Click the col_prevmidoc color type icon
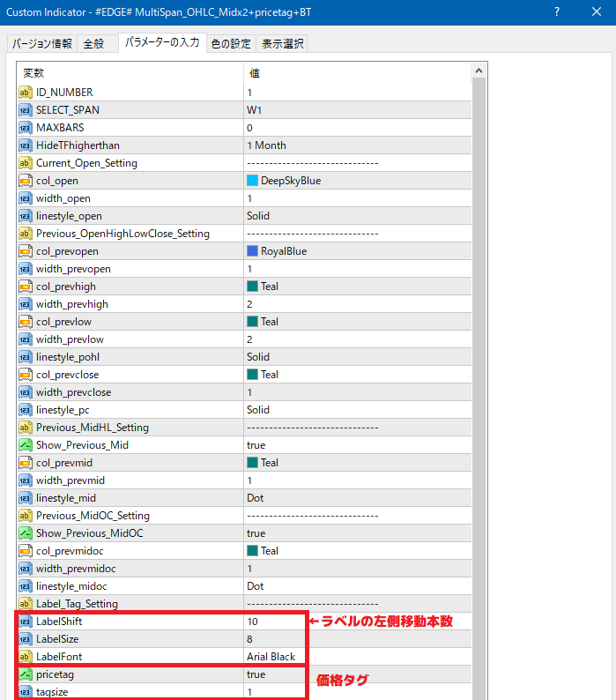Image resolution: width=616 pixels, height=700 pixels. point(26,551)
